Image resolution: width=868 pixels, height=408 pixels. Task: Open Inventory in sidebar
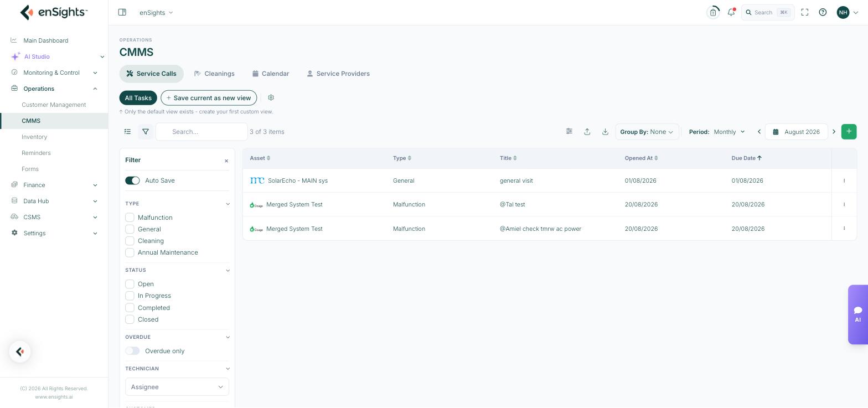34,137
